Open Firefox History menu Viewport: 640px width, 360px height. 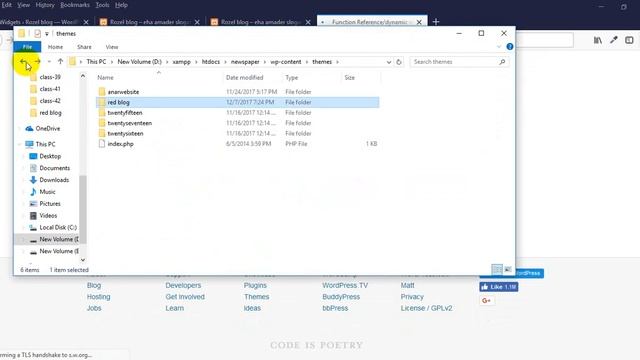pyautogui.click(x=45, y=5)
